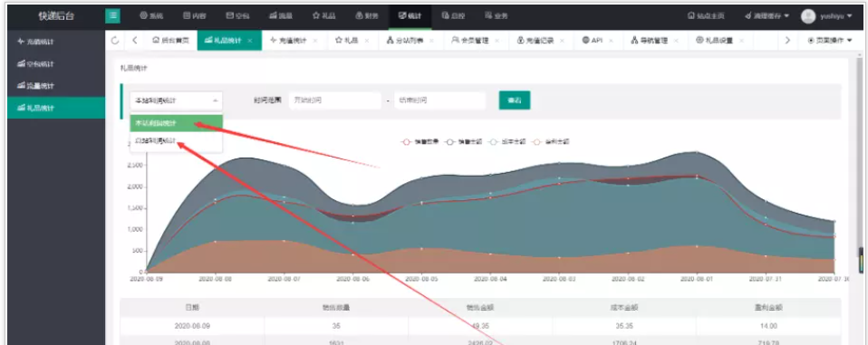This screenshot has height=345, width=868.
Task: Open the 空包 top navigation menu
Action: [x=237, y=16]
